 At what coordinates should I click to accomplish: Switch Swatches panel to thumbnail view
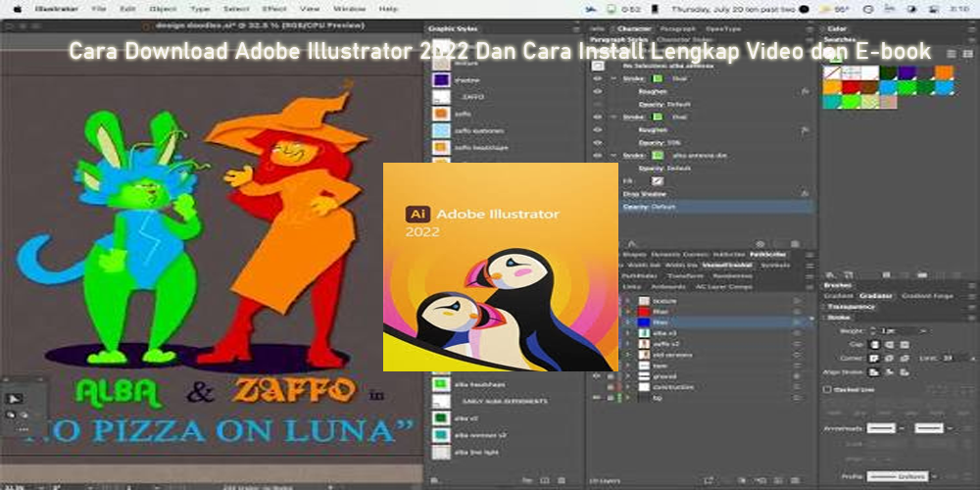click(966, 54)
